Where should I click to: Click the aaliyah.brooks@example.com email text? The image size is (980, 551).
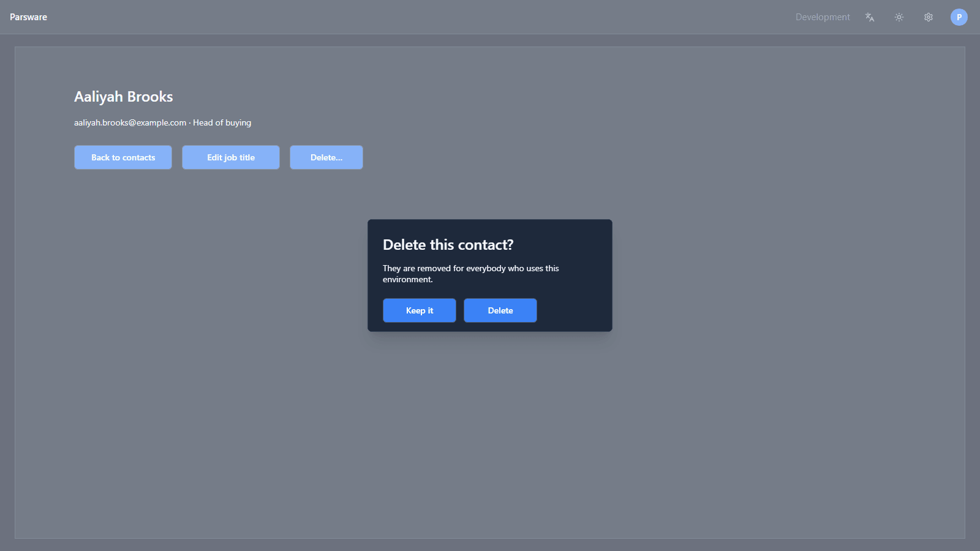click(x=130, y=122)
